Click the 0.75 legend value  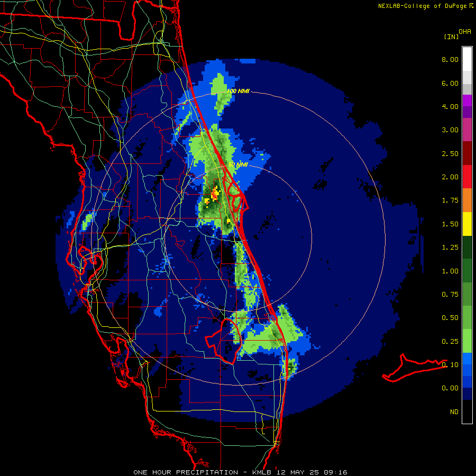(450, 295)
